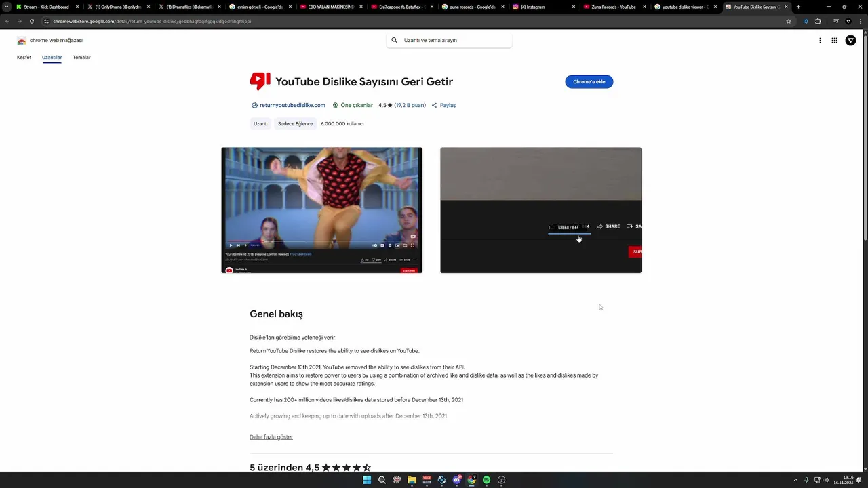Click the Chrome icon in taskbar

point(471,480)
